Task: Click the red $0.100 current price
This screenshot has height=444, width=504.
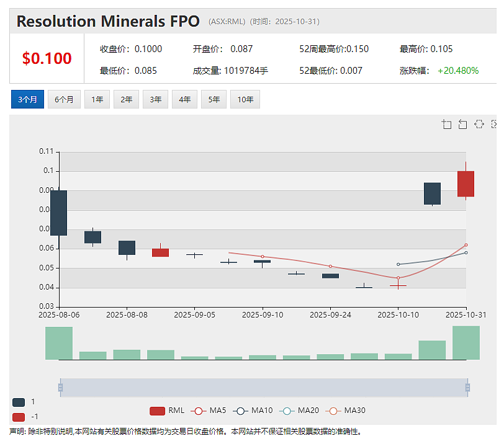Action: click(47, 58)
